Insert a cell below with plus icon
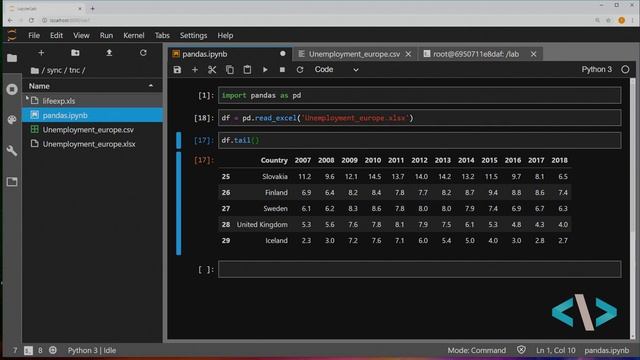 click(195, 70)
